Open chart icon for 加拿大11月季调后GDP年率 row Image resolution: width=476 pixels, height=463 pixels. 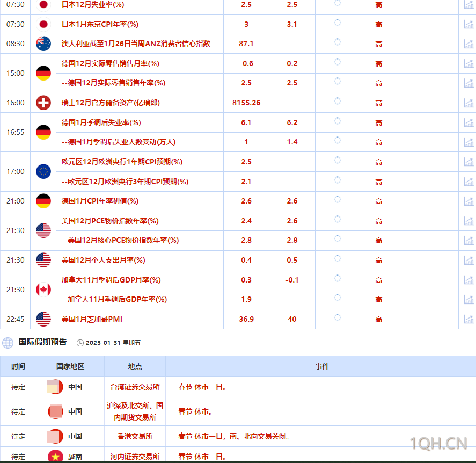[468, 300]
